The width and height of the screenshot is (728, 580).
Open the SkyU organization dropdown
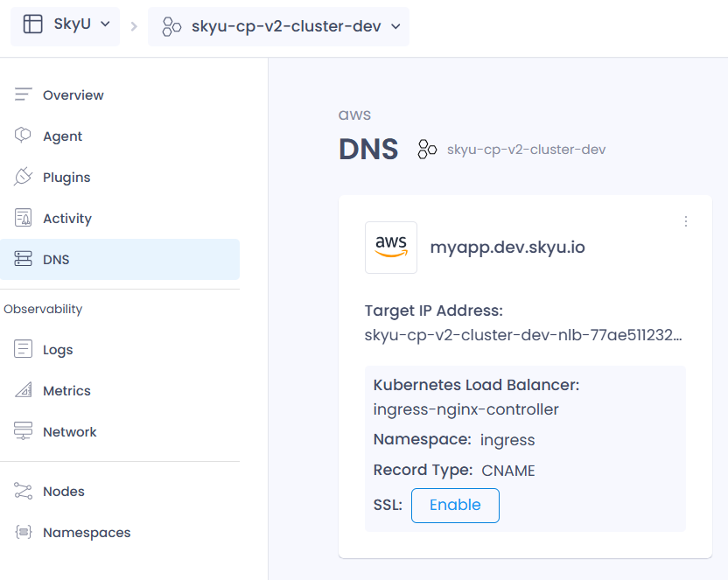coord(65,26)
